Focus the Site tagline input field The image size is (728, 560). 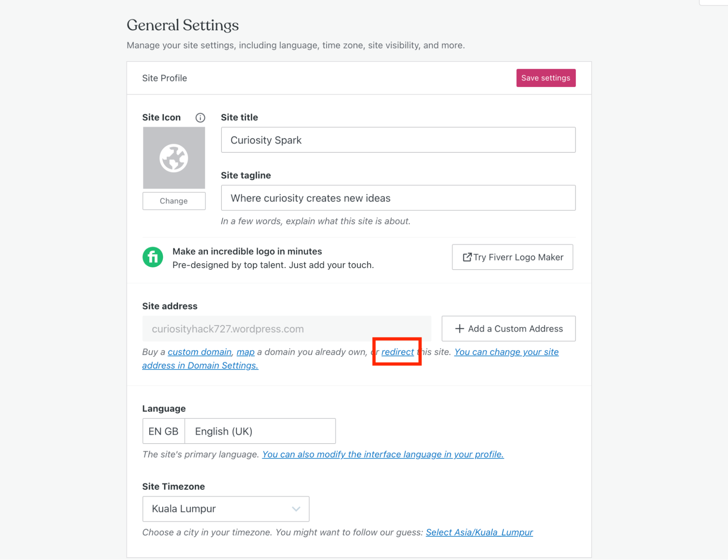click(398, 198)
